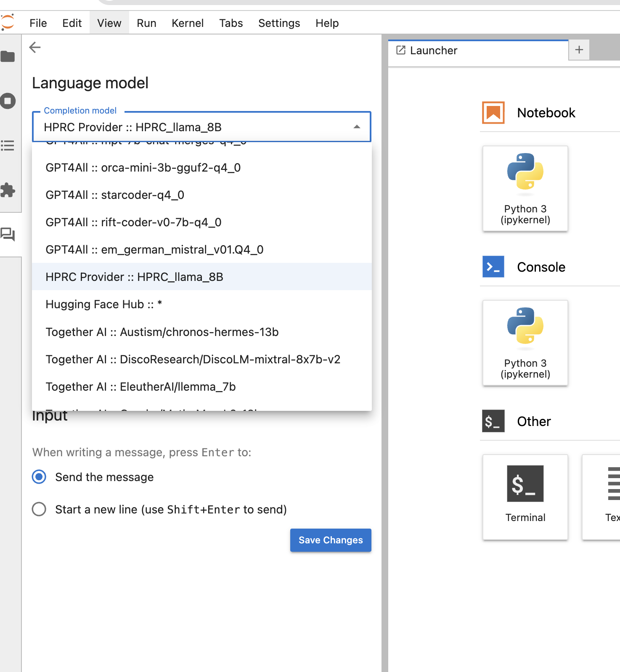This screenshot has width=620, height=672.
Task: Click the back arrow in settings panel
Action: 35,47
